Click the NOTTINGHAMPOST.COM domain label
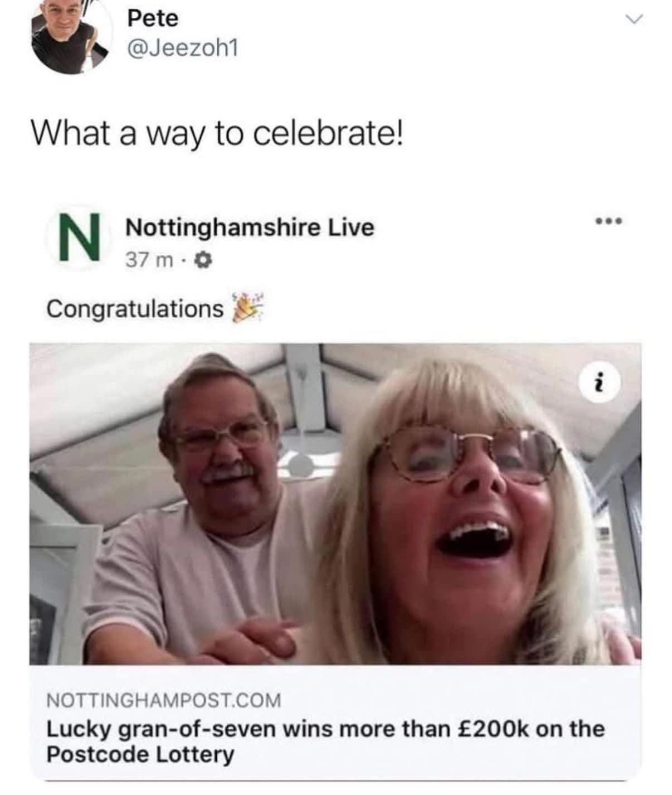The height and width of the screenshot is (795, 672). pos(164,700)
